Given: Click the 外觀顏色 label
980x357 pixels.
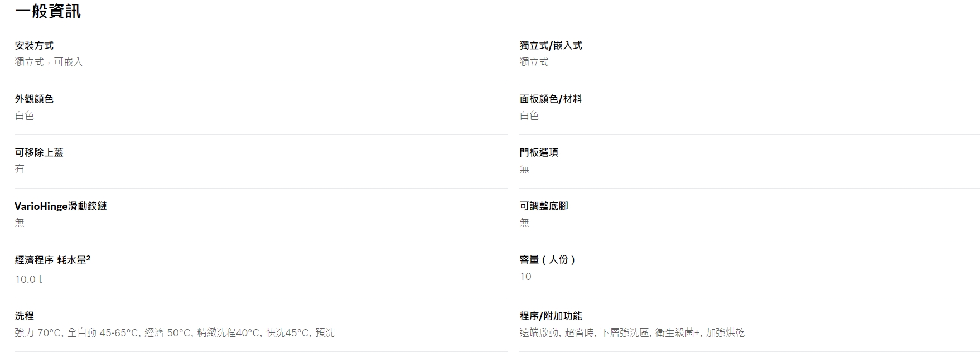Looking at the screenshot, I should tap(34, 99).
